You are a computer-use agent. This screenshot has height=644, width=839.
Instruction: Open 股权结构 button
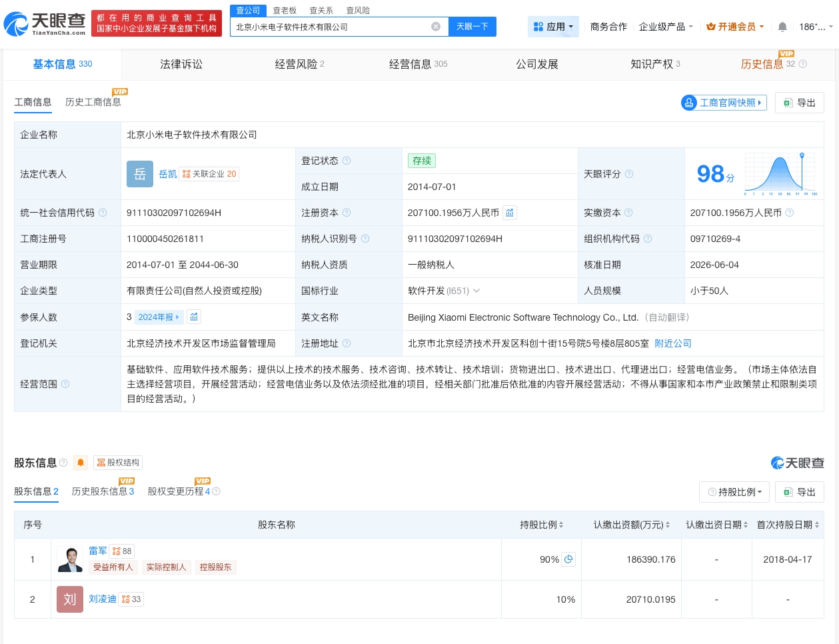coord(118,463)
